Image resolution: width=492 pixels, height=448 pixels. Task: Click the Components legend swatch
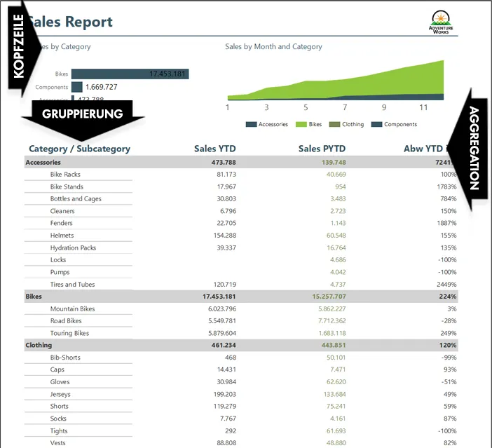point(376,124)
